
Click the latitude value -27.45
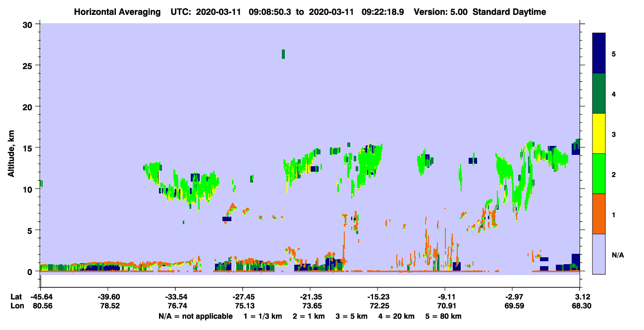pyautogui.click(x=242, y=297)
